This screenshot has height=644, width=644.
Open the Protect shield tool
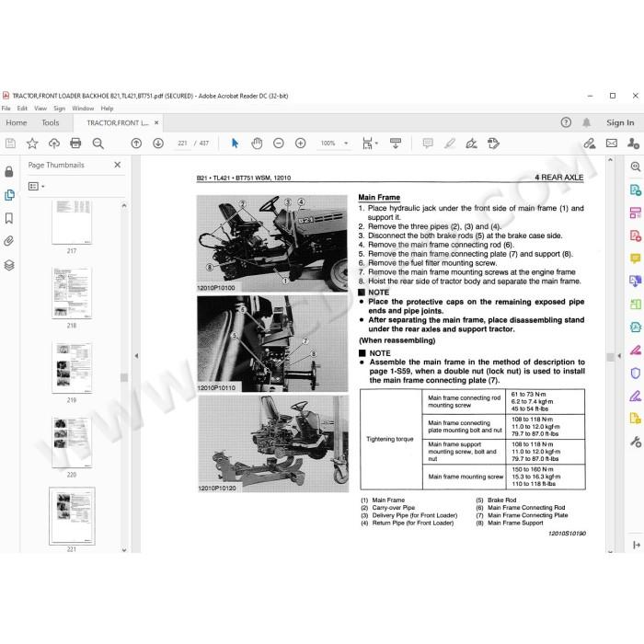coord(636,373)
